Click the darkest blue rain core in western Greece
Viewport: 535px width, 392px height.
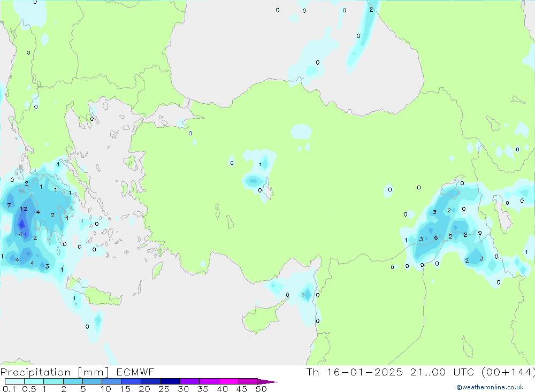coord(21,225)
